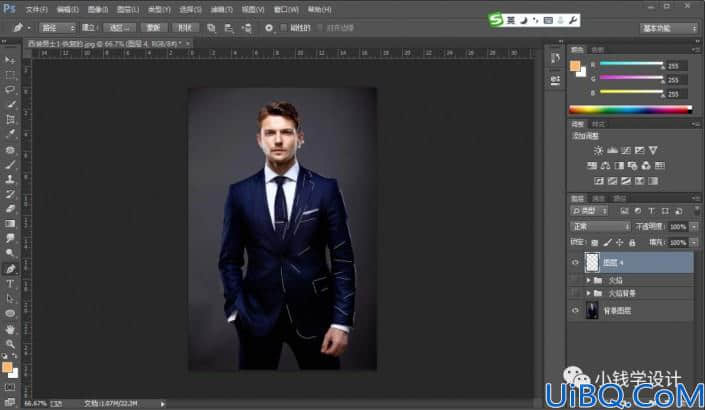Open the 图像(I) menu

[x=98, y=9]
